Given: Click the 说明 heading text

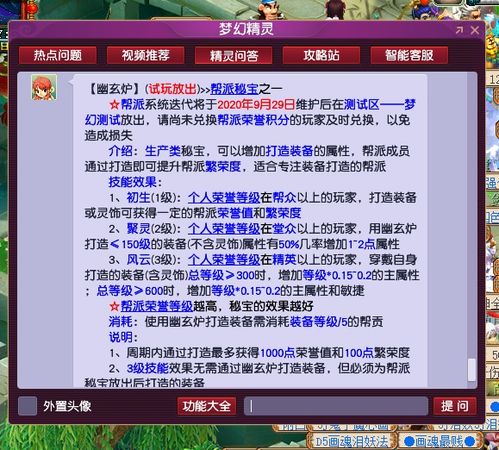Looking at the screenshot, I should [120, 337].
